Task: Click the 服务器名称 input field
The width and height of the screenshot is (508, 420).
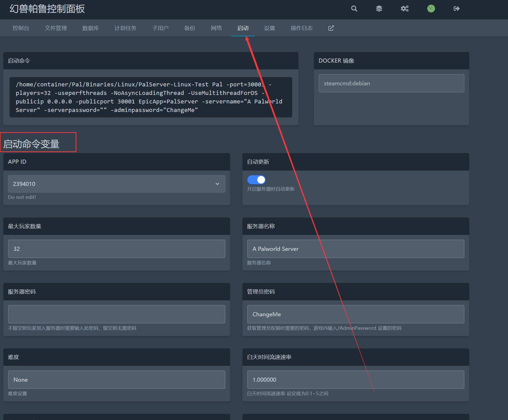Action: point(356,249)
